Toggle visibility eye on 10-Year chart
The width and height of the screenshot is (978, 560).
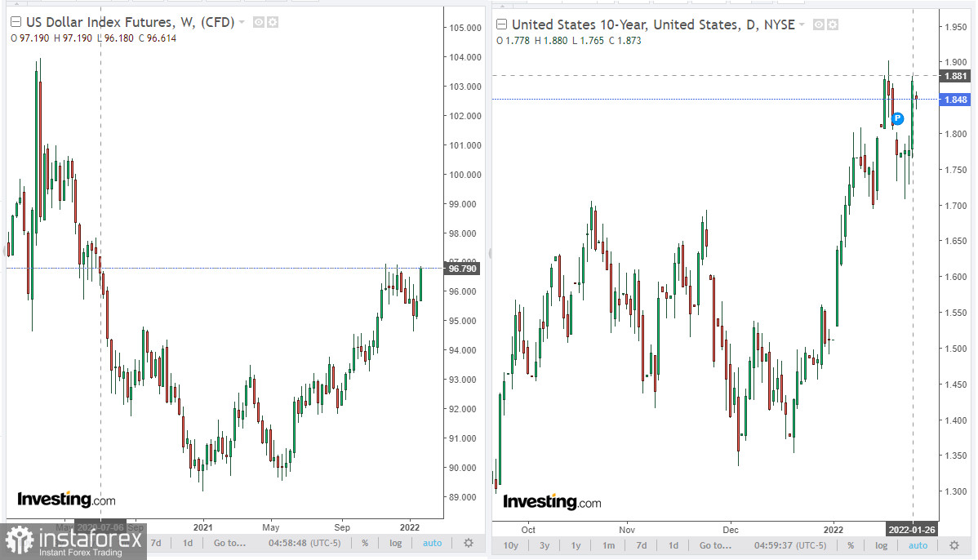pyautogui.click(x=819, y=24)
